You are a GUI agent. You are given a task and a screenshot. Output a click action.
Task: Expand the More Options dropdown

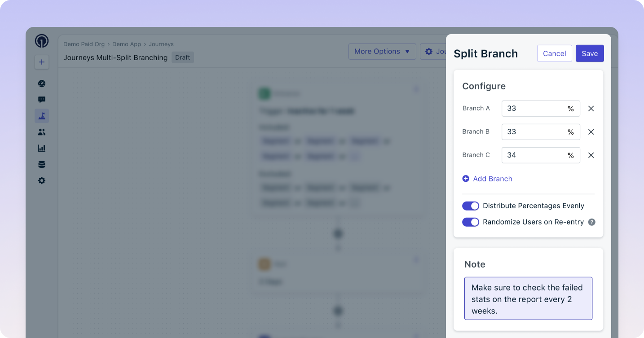pyautogui.click(x=382, y=52)
